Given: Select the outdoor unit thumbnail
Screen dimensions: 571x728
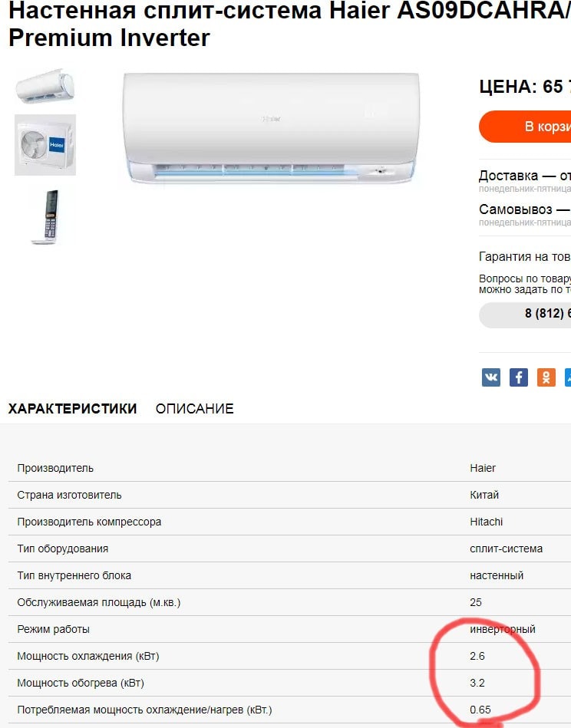Looking at the screenshot, I should (x=45, y=145).
